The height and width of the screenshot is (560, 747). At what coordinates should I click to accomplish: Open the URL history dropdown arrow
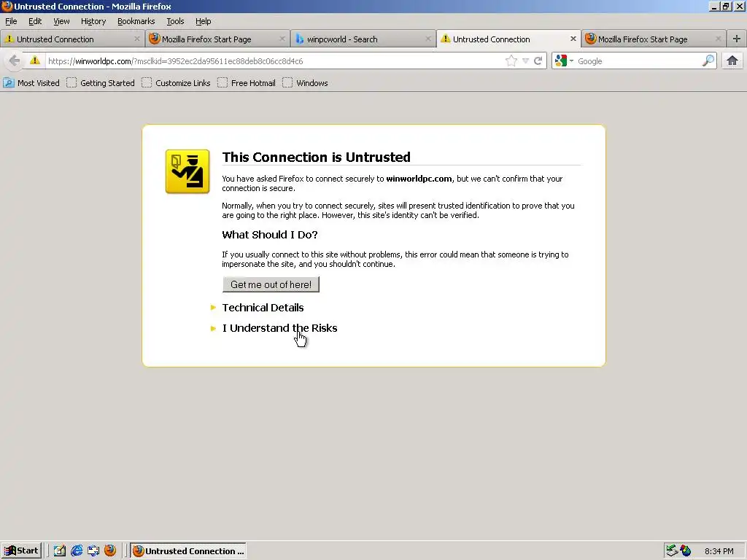point(525,61)
